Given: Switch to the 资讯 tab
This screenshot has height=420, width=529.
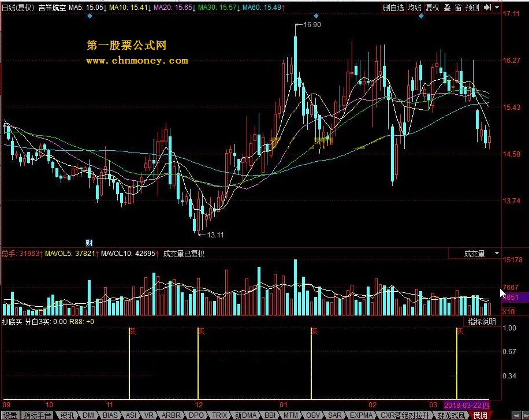Looking at the screenshot, I should pyautogui.click(x=66, y=415).
